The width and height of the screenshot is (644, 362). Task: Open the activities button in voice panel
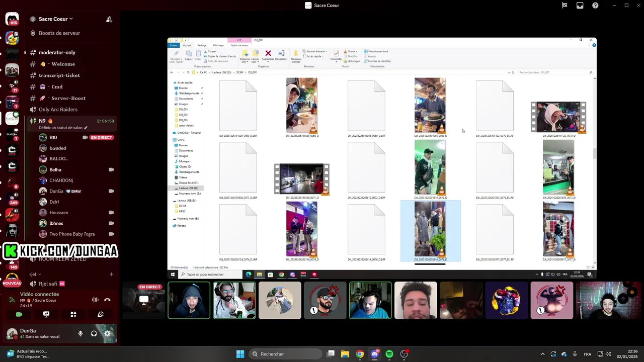click(x=73, y=314)
